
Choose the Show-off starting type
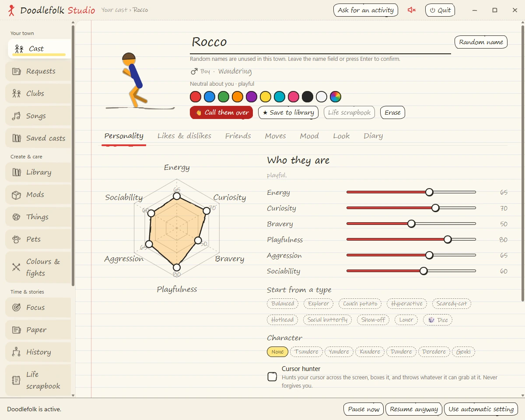coord(373,320)
